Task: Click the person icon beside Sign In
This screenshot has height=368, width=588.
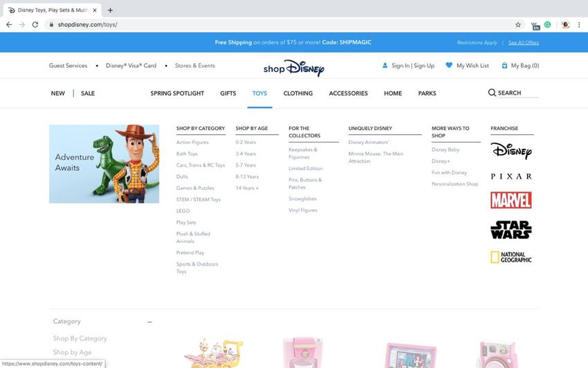Action: coord(385,65)
